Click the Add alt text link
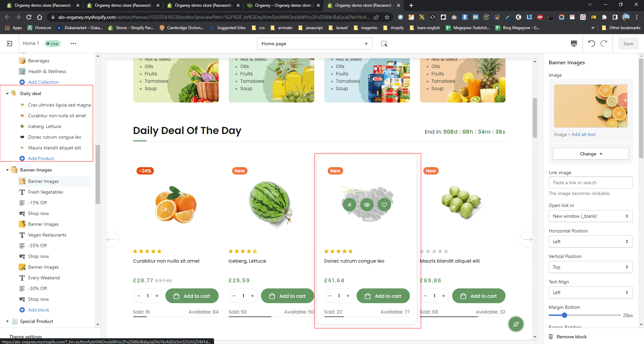 583,134
